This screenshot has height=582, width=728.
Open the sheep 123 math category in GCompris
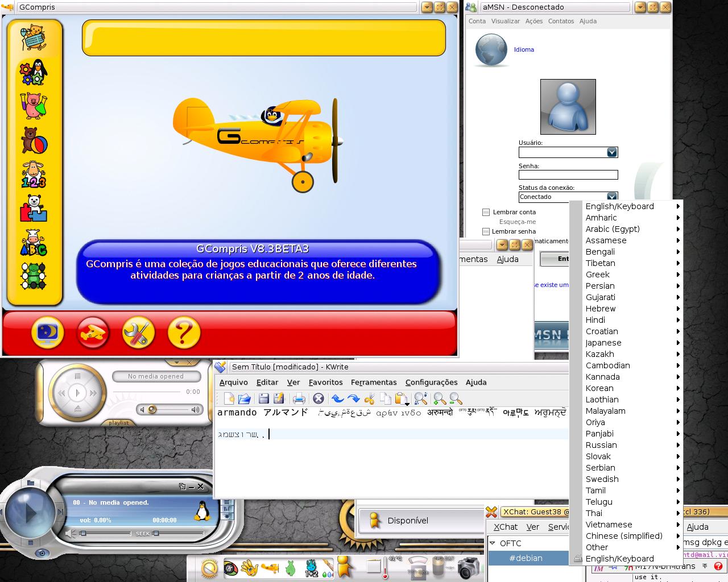(34, 174)
